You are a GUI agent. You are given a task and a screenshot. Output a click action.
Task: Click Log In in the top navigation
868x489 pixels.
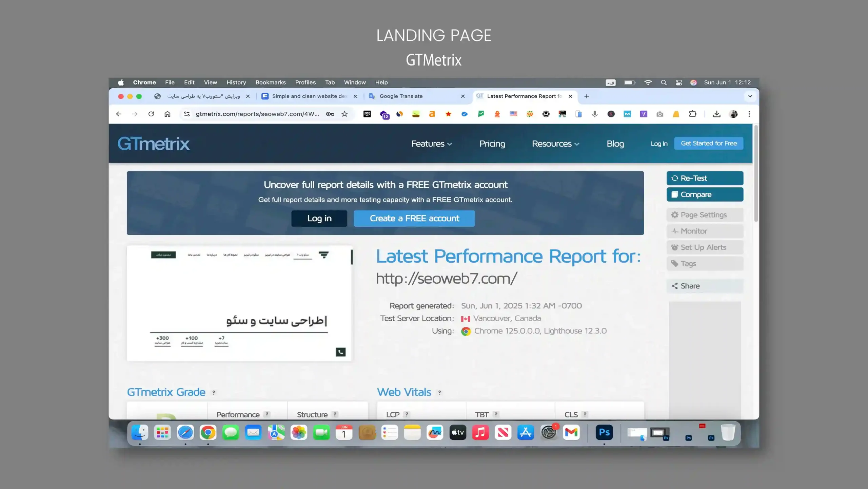coord(659,144)
